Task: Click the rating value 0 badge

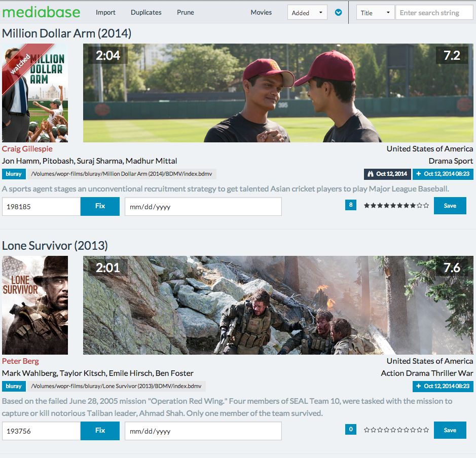Action: [351, 429]
